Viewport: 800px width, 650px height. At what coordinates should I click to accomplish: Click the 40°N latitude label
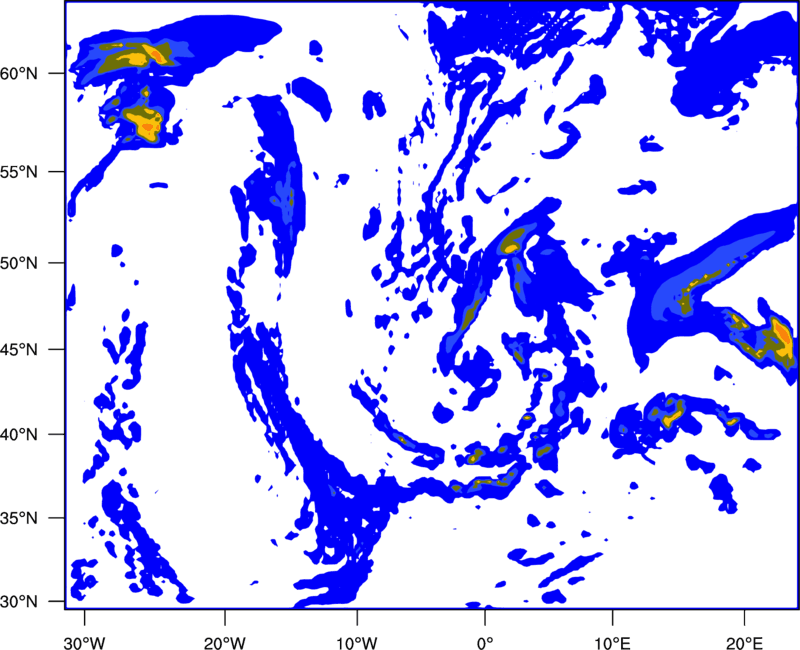coord(19,435)
